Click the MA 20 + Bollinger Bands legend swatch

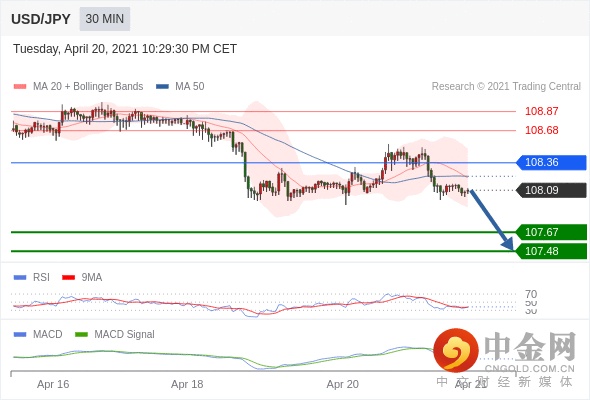coord(20,87)
